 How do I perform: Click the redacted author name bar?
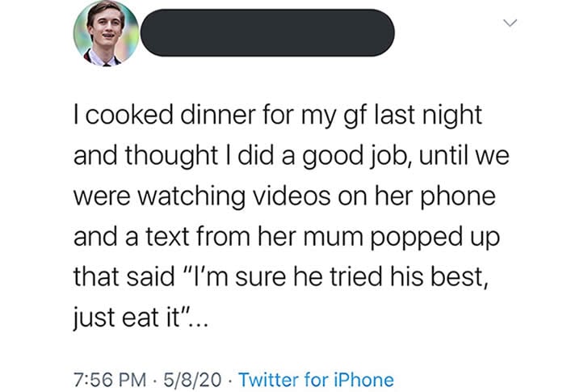pyautogui.click(x=267, y=32)
